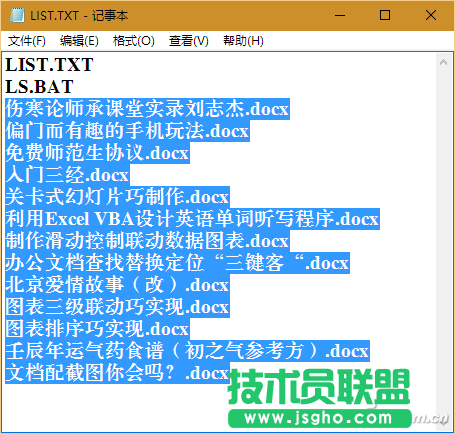Open the 文件(F) menu
455x434 pixels.
tap(27, 41)
